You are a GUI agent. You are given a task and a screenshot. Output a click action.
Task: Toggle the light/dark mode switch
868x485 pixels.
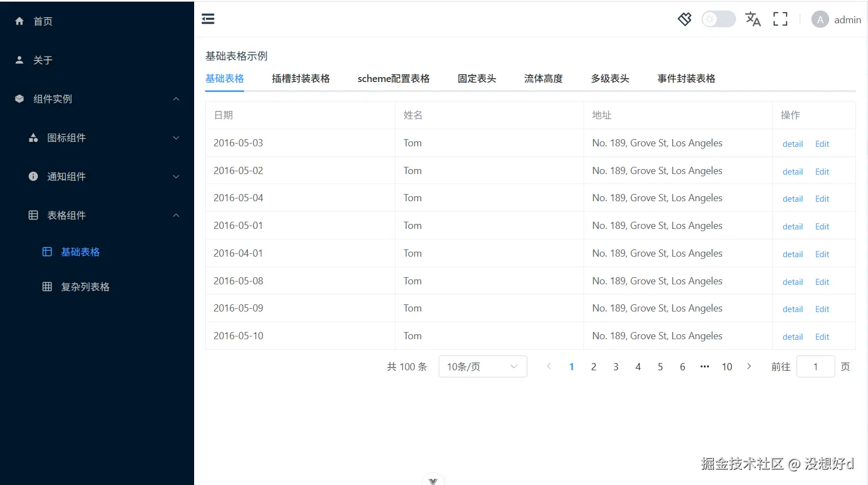click(719, 19)
